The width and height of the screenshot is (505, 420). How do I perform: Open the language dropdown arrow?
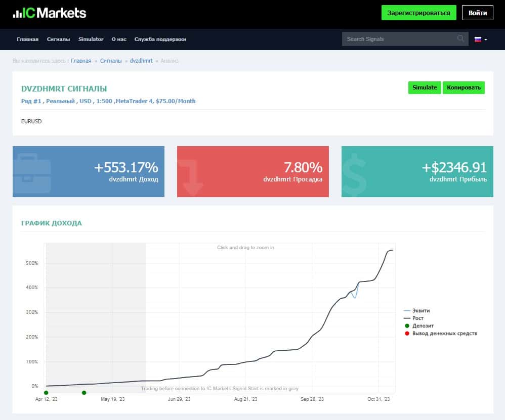486,39
